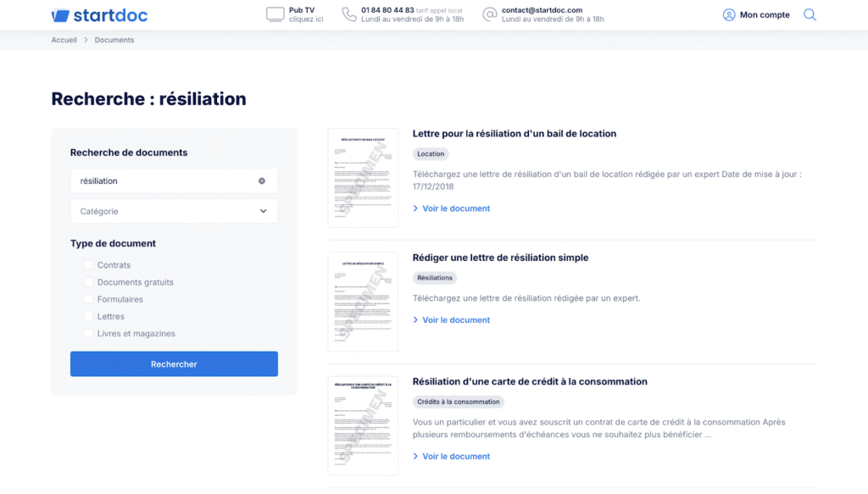
Task: Click the Pub TV screen icon
Action: point(275,14)
